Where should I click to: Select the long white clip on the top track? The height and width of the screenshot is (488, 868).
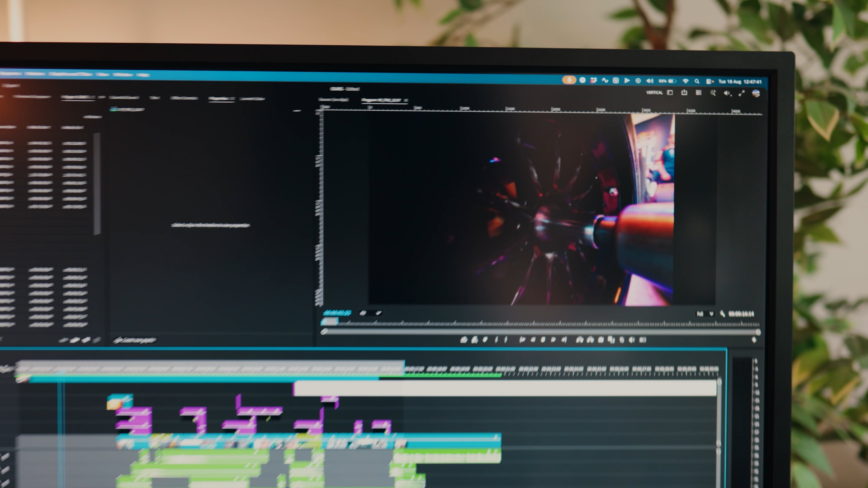click(505, 388)
